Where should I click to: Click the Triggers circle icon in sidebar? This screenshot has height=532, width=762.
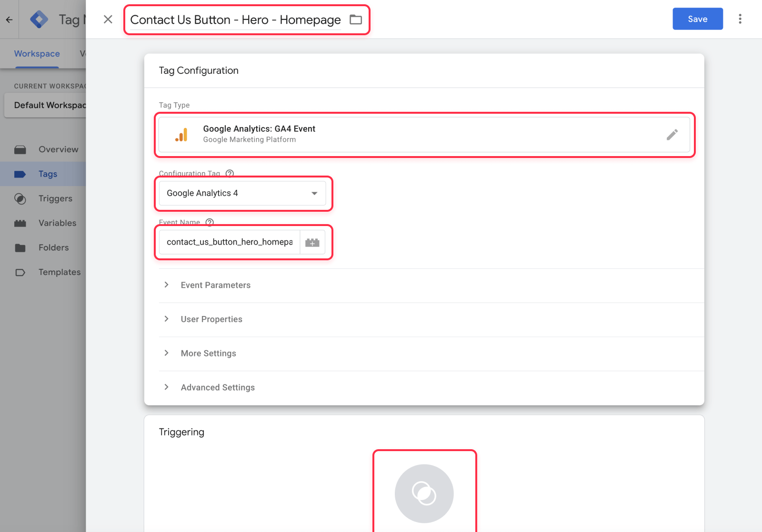[x=20, y=199]
